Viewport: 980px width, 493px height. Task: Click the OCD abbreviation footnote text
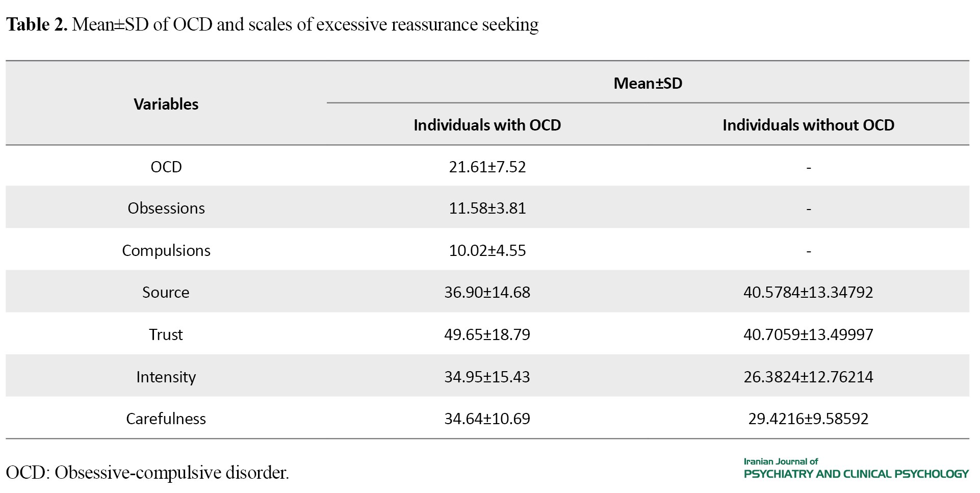pos(147,473)
